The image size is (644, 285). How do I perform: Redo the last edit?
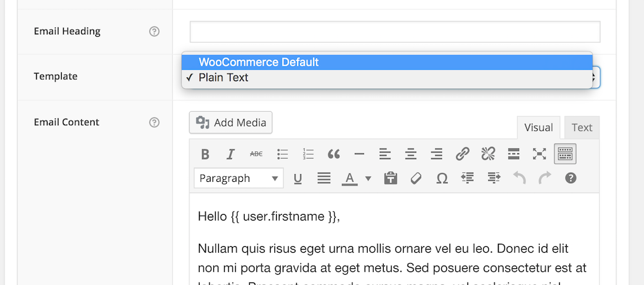click(x=545, y=178)
